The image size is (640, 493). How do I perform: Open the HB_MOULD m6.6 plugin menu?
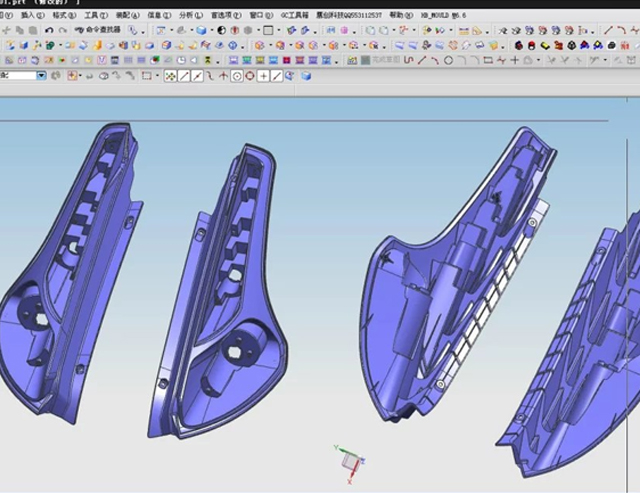(x=444, y=16)
